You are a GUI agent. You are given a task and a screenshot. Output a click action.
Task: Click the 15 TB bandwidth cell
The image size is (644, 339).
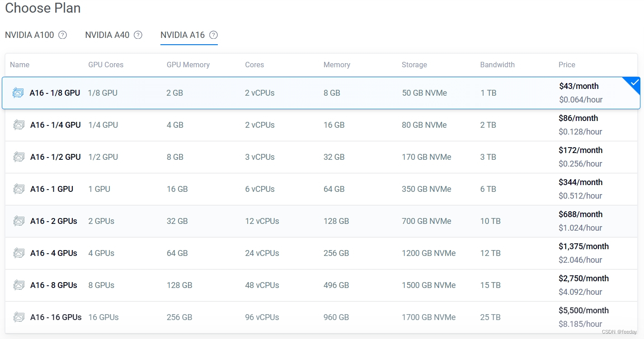490,285
